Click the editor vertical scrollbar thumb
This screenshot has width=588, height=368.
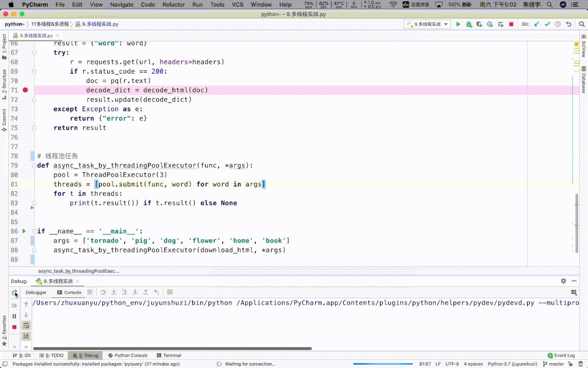point(577,223)
